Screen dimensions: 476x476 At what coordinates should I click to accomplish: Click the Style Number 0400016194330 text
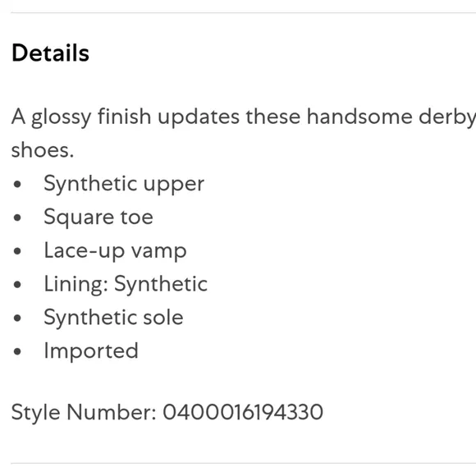[x=167, y=412]
